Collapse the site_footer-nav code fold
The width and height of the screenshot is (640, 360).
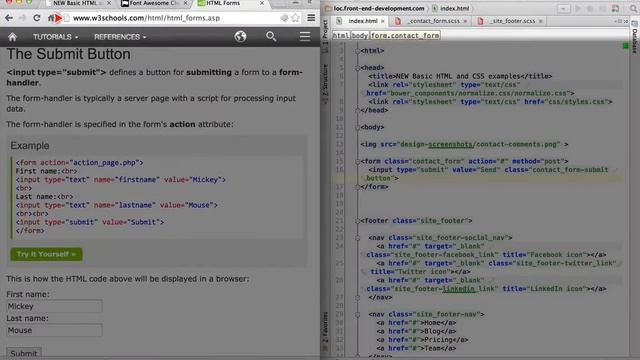(357, 314)
